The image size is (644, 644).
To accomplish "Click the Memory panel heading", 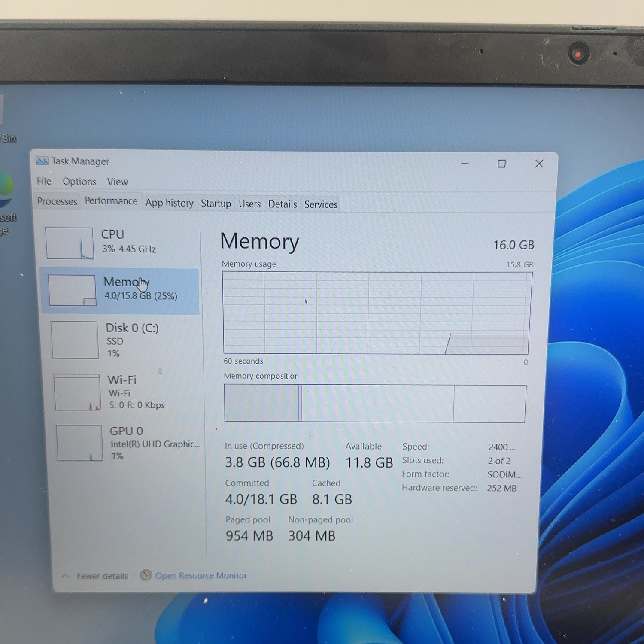I will click(260, 241).
